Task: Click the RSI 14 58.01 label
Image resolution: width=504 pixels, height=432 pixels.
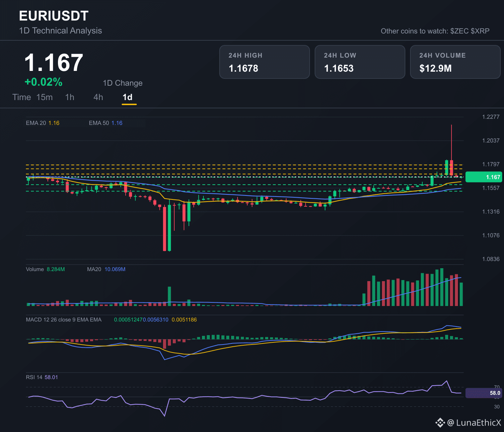Action: pos(42,377)
